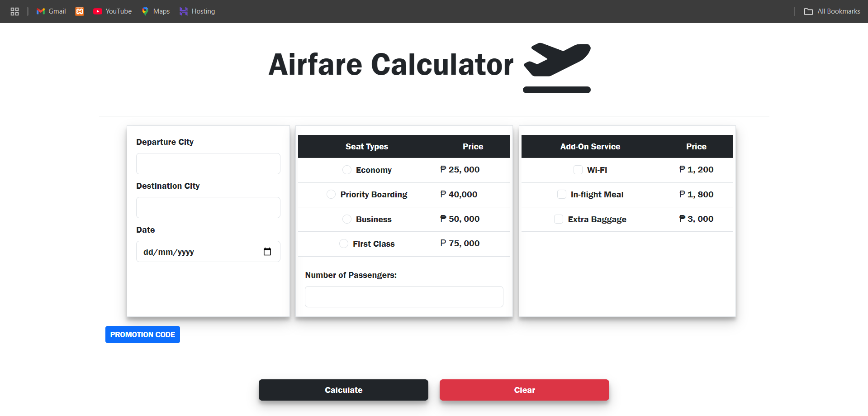Open the All Bookmarks folder
Screen dimensions: 868x416
coord(832,11)
